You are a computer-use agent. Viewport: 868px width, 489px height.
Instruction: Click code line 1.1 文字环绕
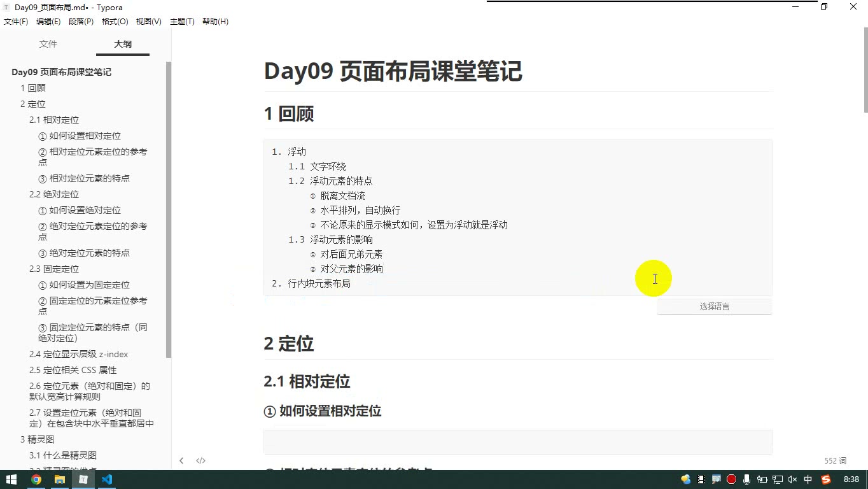click(x=317, y=166)
